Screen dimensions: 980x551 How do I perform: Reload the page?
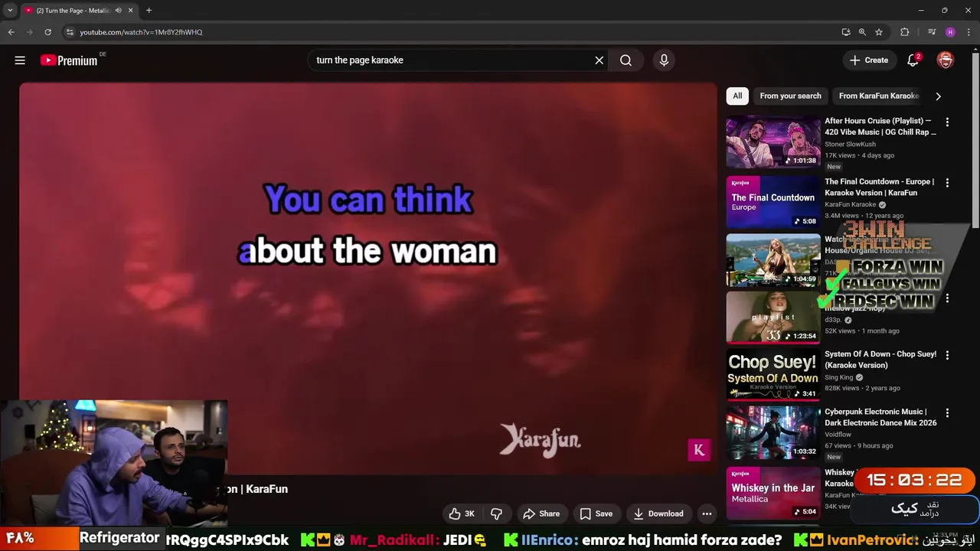[47, 32]
